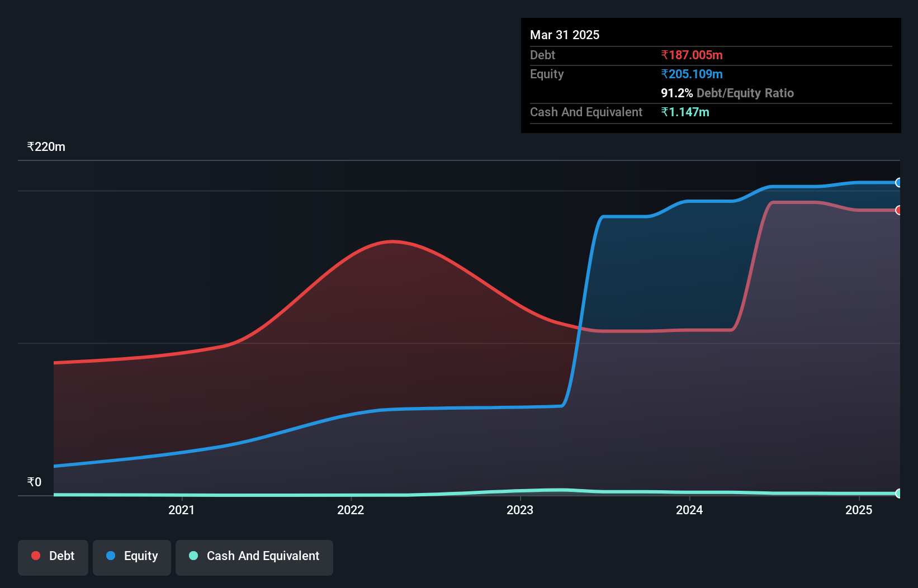This screenshot has height=588, width=918.
Task: Click the ₹0 y-axis label
Action: click(35, 482)
